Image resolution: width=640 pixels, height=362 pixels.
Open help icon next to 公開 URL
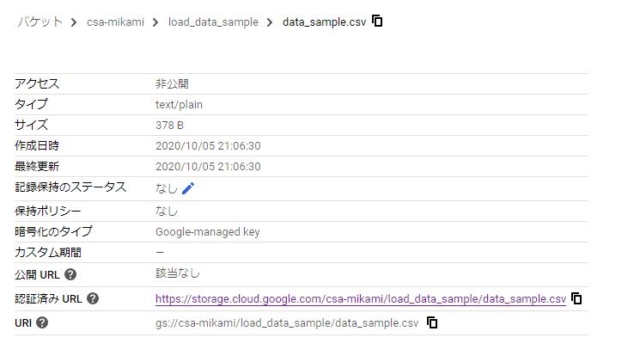click(x=71, y=275)
